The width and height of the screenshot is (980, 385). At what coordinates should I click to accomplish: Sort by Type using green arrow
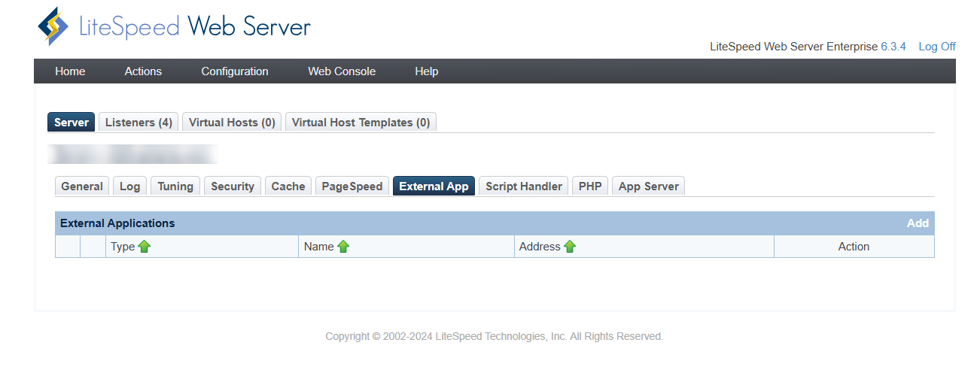145,247
